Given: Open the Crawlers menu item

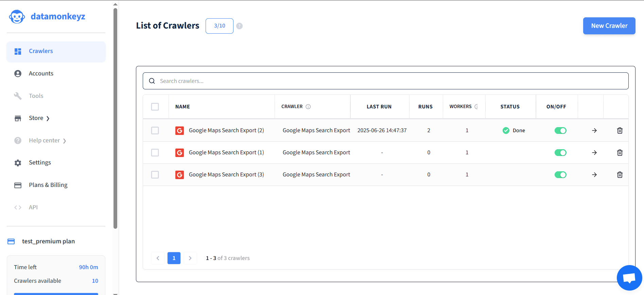Looking at the screenshot, I should click(56, 51).
